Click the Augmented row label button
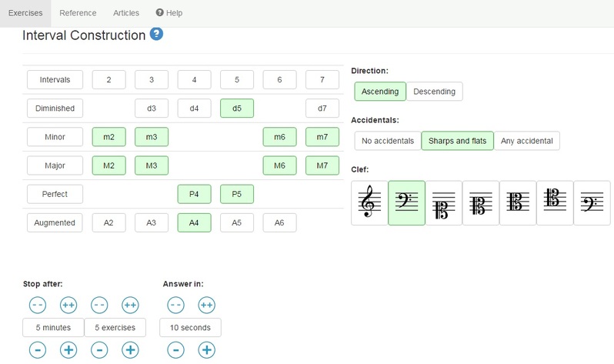Viewport: 614px width, 364px height. [x=55, y=222]
